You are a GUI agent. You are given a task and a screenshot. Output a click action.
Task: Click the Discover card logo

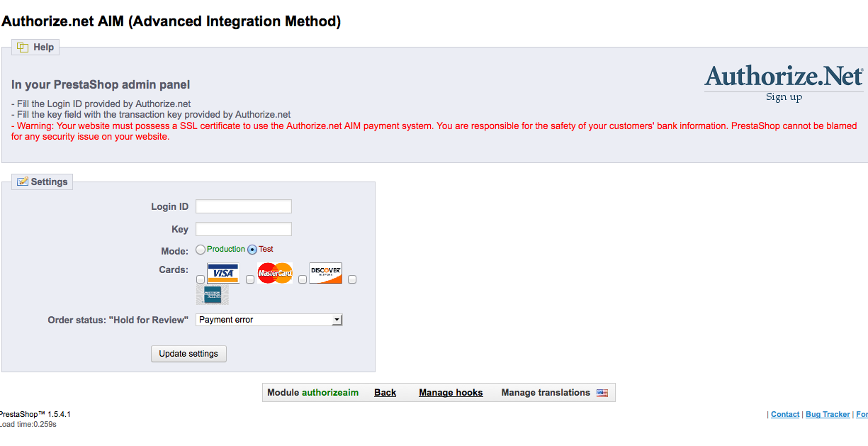click(x=326, y=273)
